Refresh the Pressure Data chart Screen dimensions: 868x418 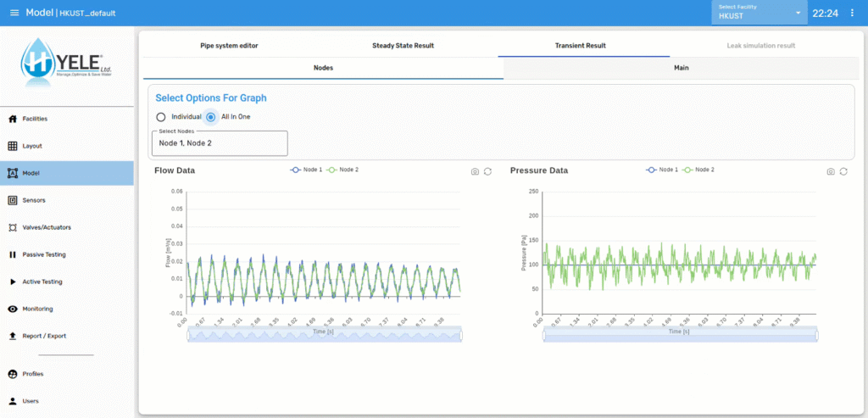pyautogui.click(x=843, y=171)
